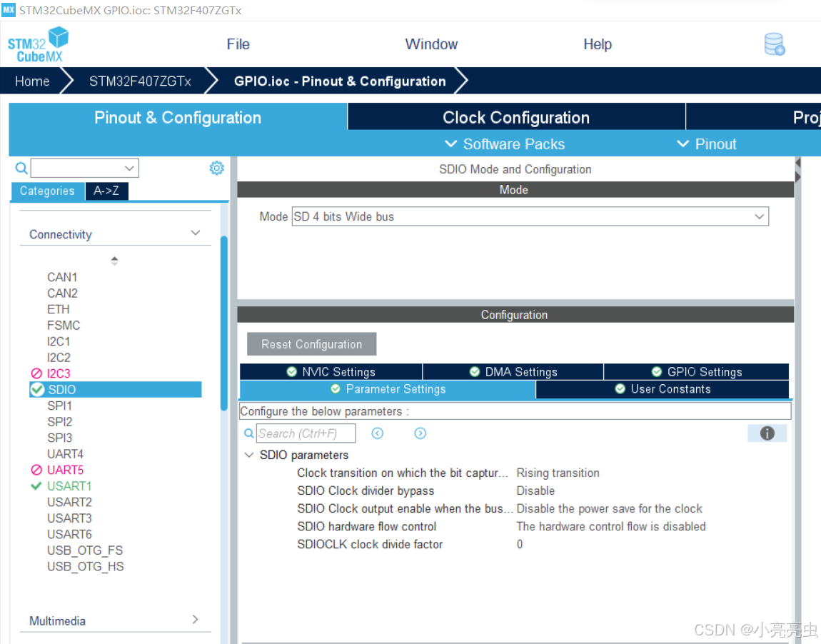Image resolution: width=821 pixels, height=644 pixels.
Task: Click the parameter Search (Ctrl+F) field
Action: (x=306, y=433)
